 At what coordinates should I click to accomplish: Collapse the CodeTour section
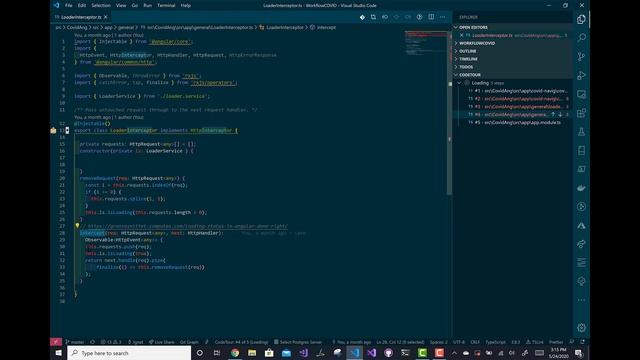[x=512, y=75]
